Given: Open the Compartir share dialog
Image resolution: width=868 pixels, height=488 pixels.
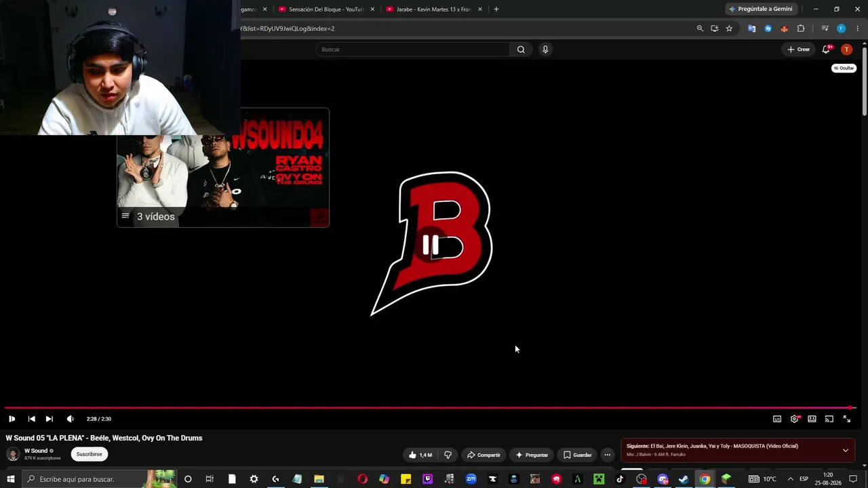Looking at the screenshot, I should [484, 455].
